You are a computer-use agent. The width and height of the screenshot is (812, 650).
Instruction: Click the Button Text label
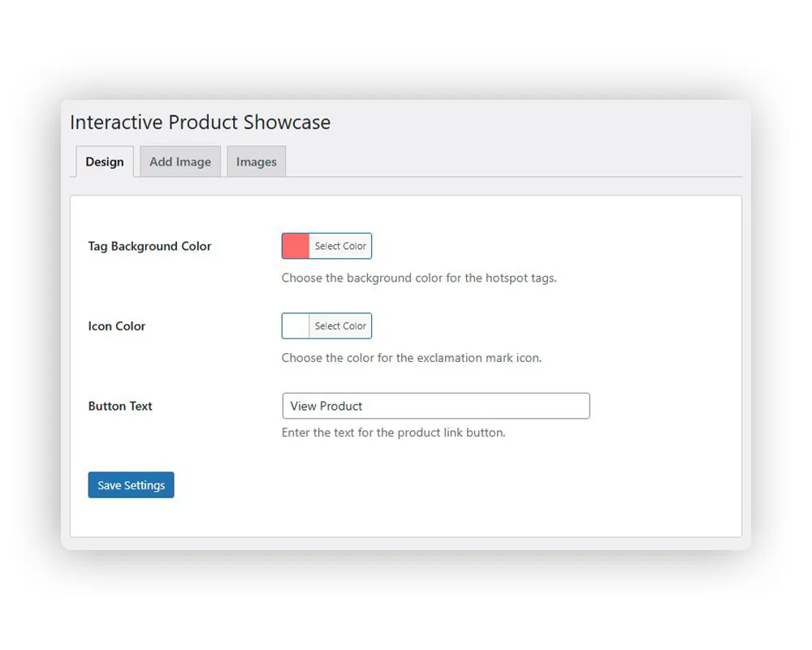120,406
